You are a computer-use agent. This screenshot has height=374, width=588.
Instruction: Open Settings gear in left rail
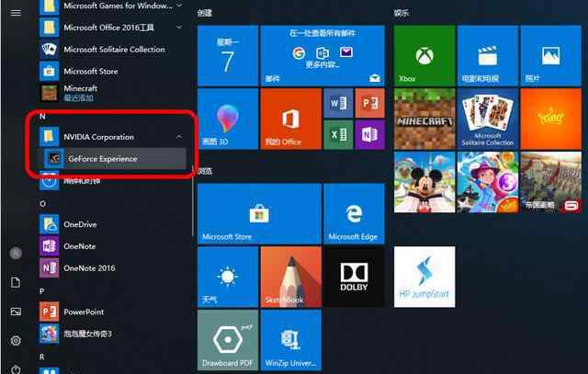16,341
